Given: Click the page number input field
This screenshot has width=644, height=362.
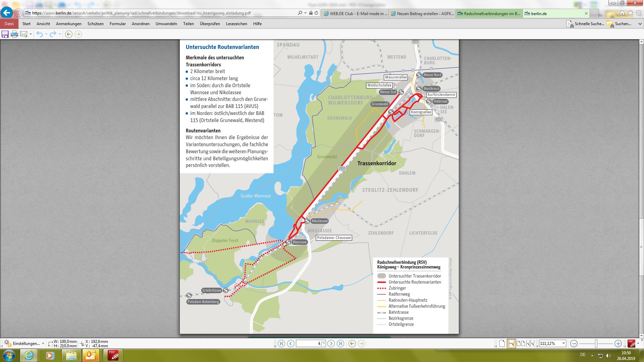Looking at the screenshot, I should [x=311, y=344].
